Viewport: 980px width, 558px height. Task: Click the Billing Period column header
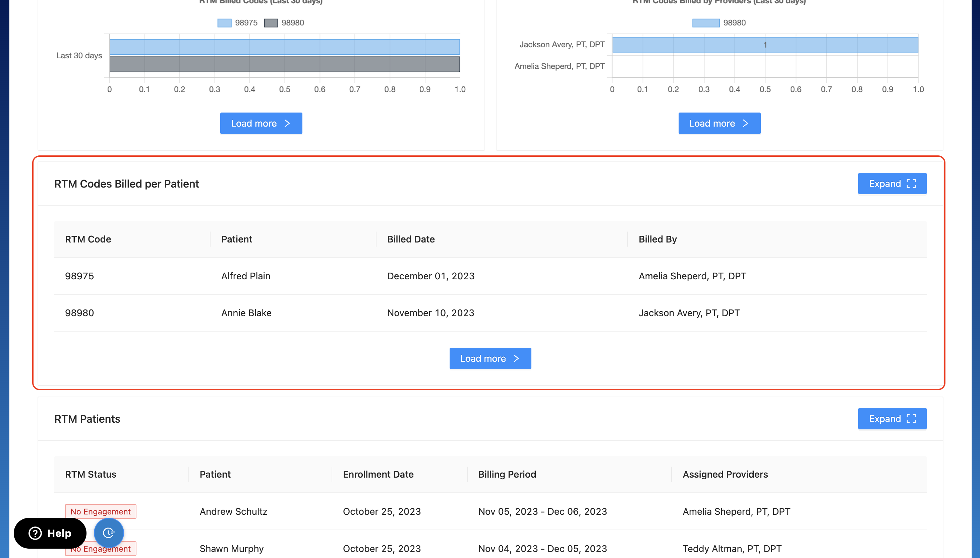pos(507,474)
